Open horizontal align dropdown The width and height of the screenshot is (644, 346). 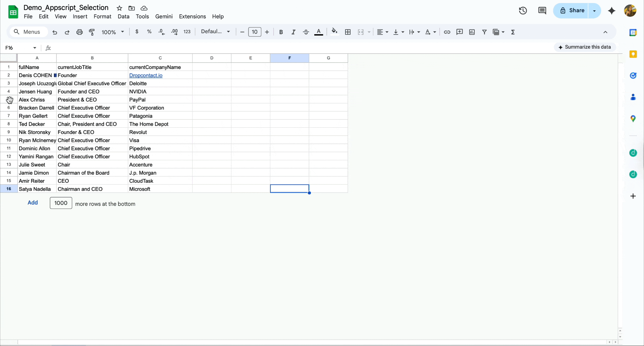382,32
